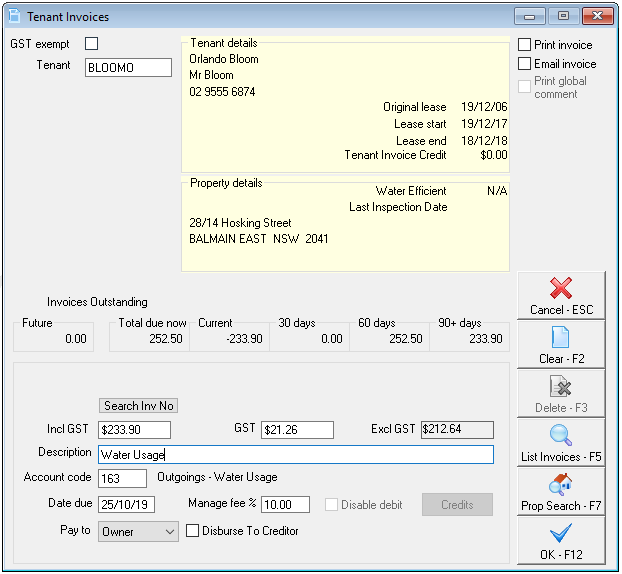Click the Excl GST field $212.64
This screenshot has width=622, height=574.
coord(457,430)
